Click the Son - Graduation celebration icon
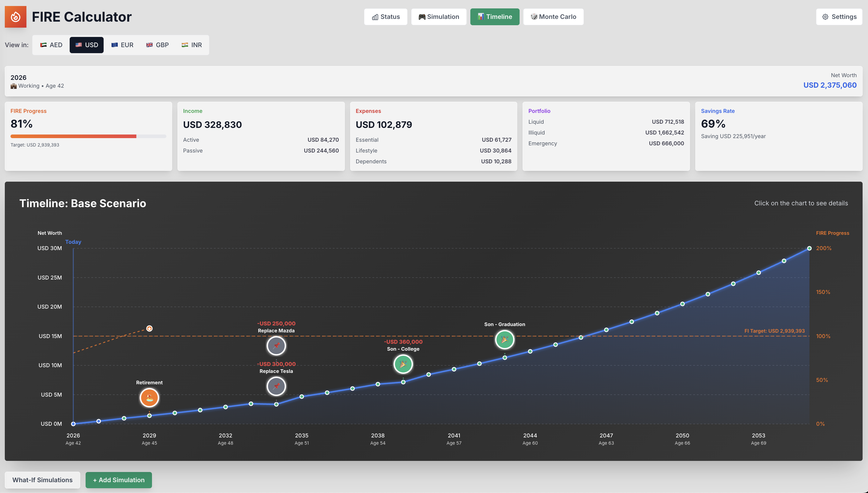The height and width of the screenshot is (493, 868). [504, 339]
